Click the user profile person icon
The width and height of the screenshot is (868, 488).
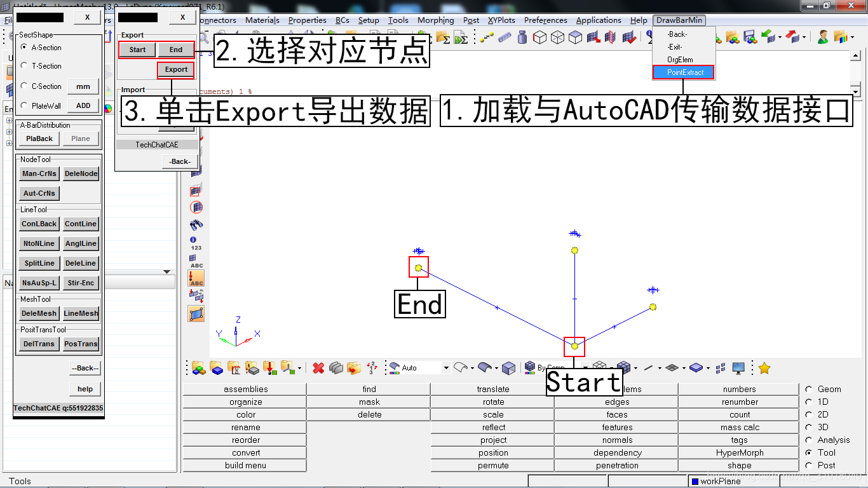click(823, 37)
